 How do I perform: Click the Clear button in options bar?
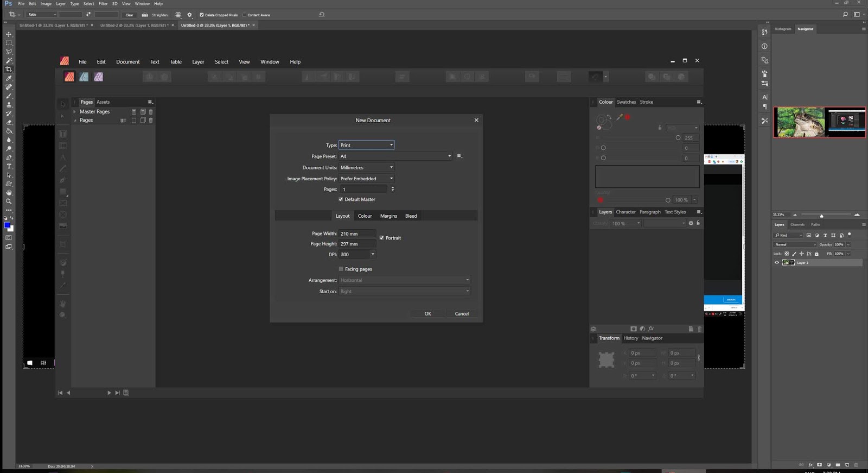(129, 15)
